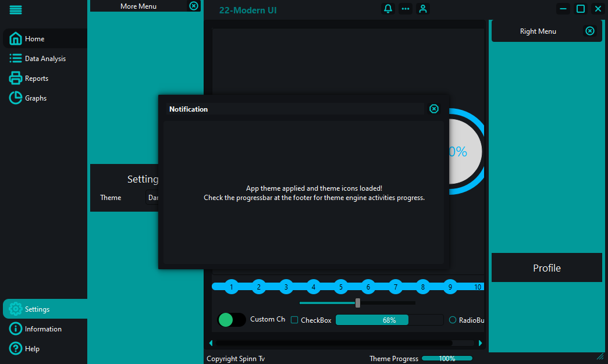Open notifications via the bell icon

(x=387, y=9)
